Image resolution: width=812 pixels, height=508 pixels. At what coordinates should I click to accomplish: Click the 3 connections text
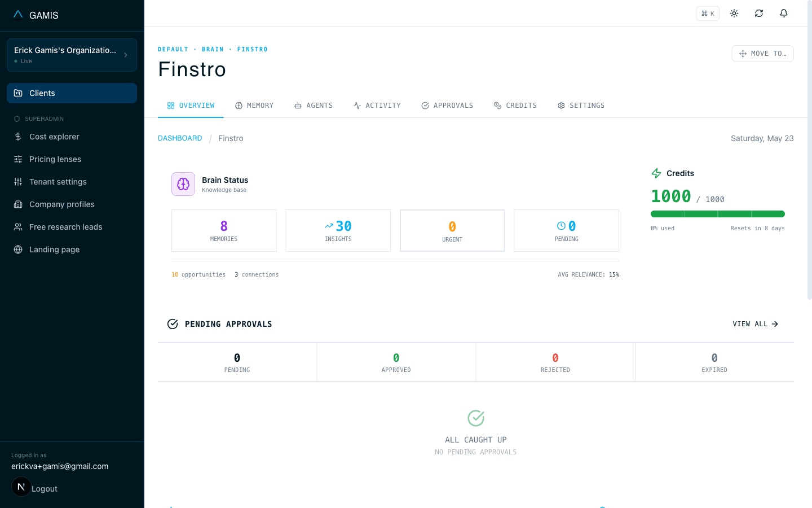click(x=257, y=275)
